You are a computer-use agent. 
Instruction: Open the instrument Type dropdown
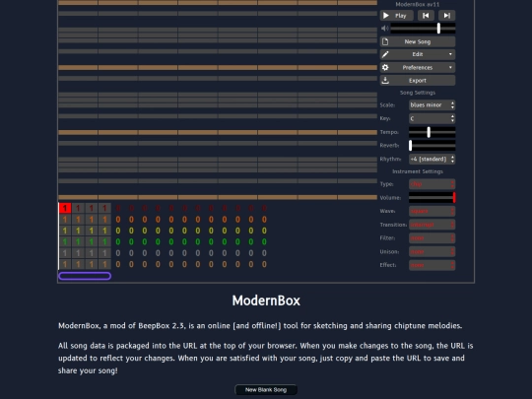click(x=432, y=184)
